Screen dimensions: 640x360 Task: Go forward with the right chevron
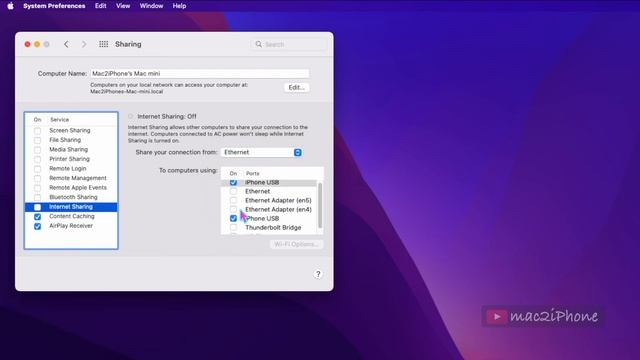(84, 44)
